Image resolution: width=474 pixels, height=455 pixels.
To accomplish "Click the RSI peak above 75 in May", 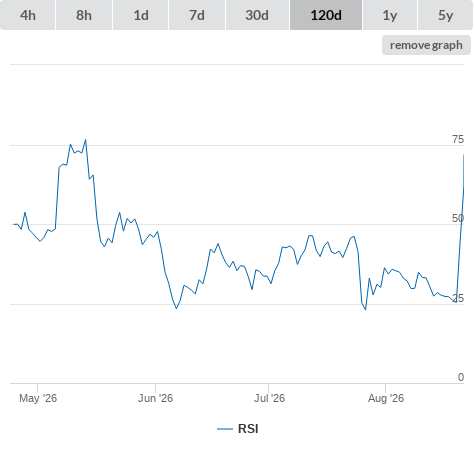I will coord(86,140).
